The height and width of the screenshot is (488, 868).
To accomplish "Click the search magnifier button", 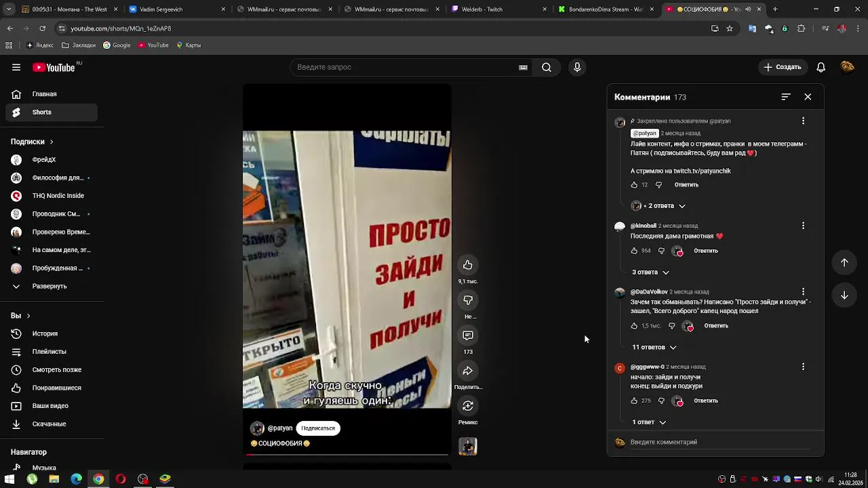I will (547, 67).
